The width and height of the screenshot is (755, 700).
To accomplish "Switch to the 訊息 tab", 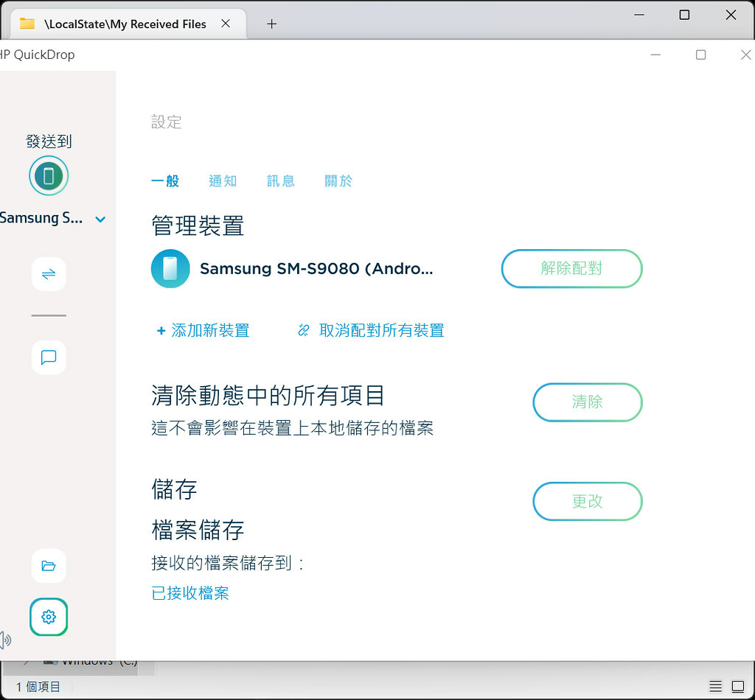I will [281, 181].
